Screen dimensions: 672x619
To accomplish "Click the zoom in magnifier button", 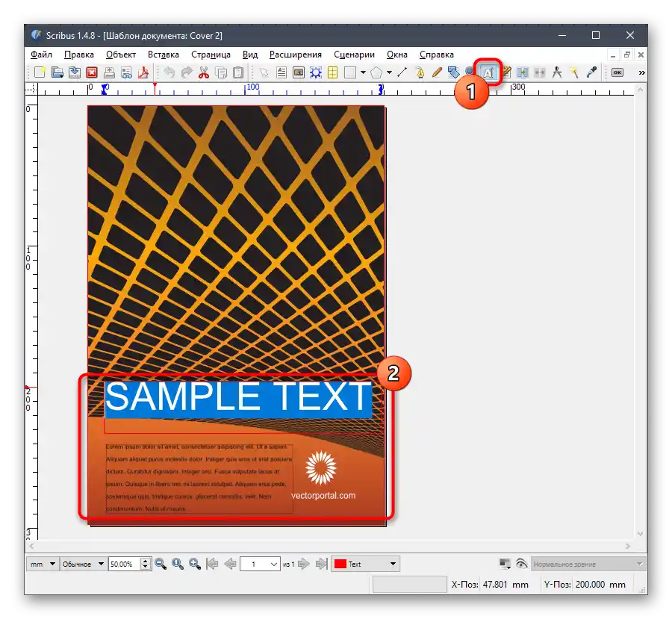I will coord(195,564).
